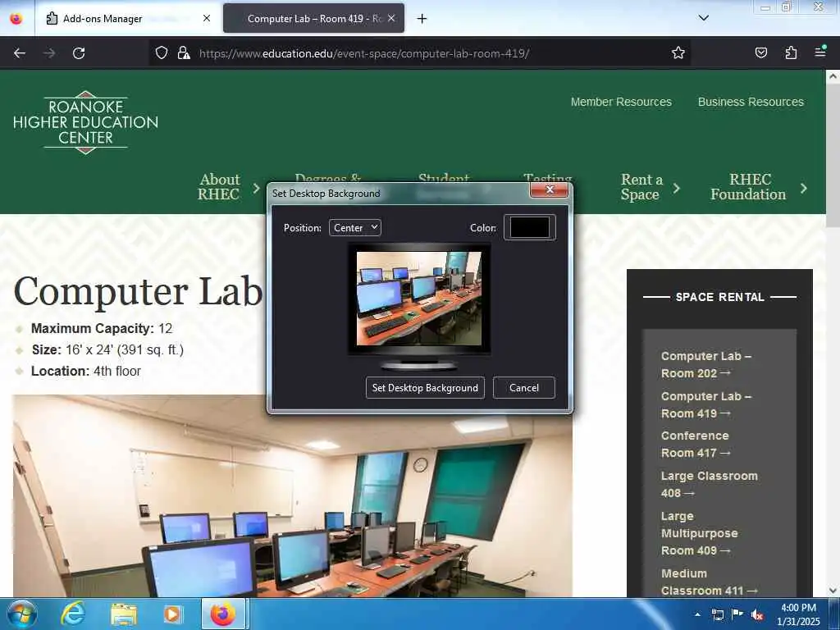
Task: Click the Firefox View icon in the tab bar
Action: point(16,18)
